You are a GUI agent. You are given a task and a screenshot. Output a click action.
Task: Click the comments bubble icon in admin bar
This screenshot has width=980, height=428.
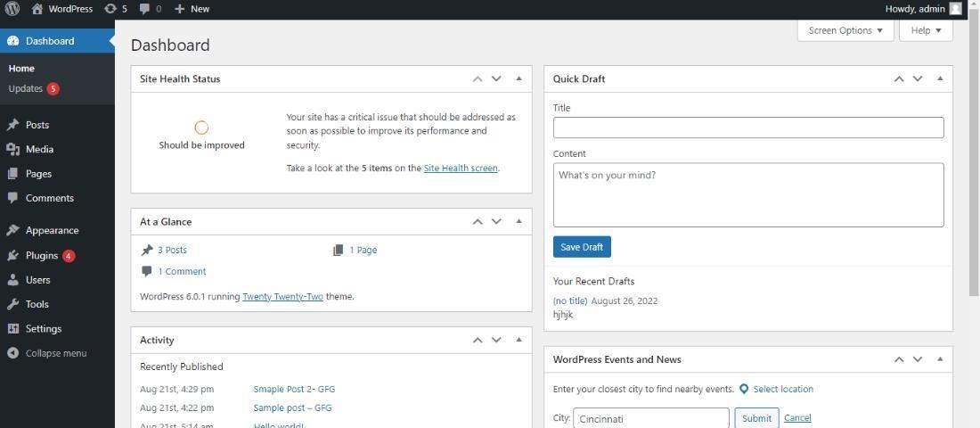pos(145,9)
